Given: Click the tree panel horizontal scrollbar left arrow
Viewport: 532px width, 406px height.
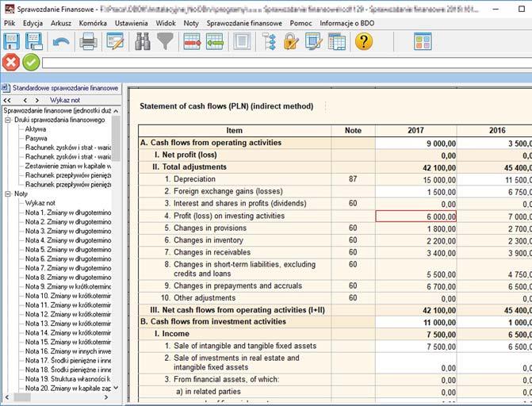Looking at the screenshot, I should pyautogui.click(x=7, y=396).
